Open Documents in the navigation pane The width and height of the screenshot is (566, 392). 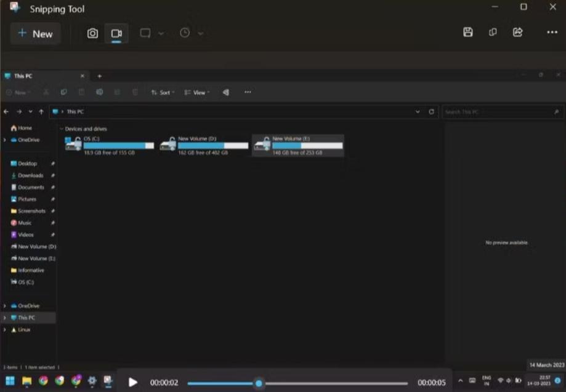pos(28,188)
